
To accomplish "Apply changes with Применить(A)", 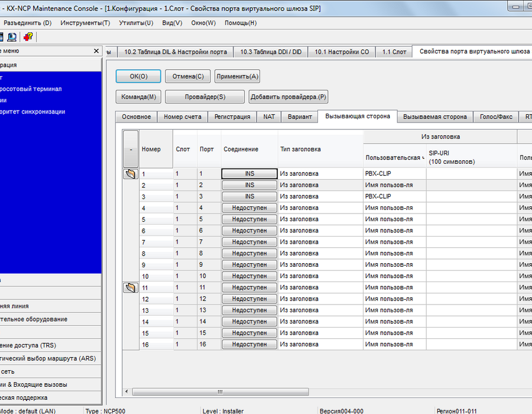I will pos(238,76).
